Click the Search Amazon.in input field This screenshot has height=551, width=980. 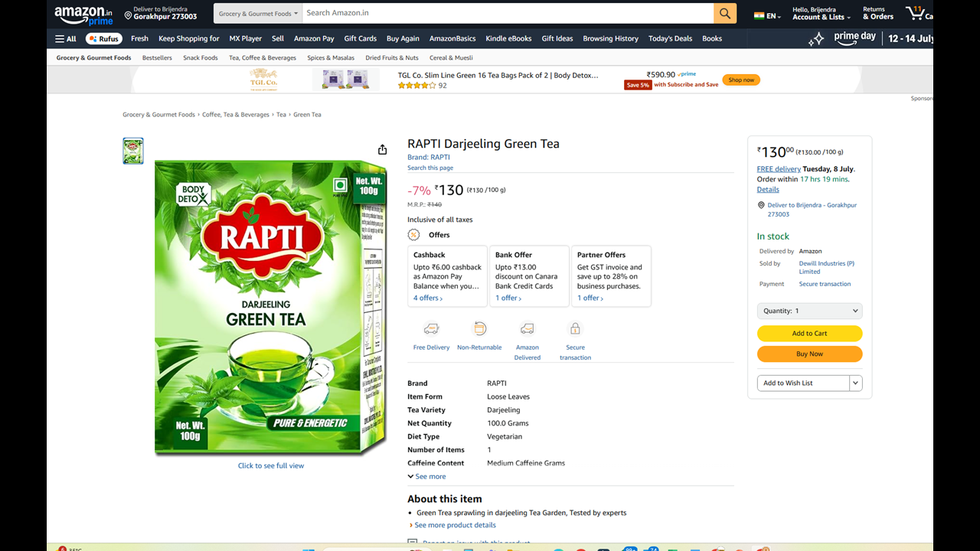pyautogui.click(x=508, y=13)
